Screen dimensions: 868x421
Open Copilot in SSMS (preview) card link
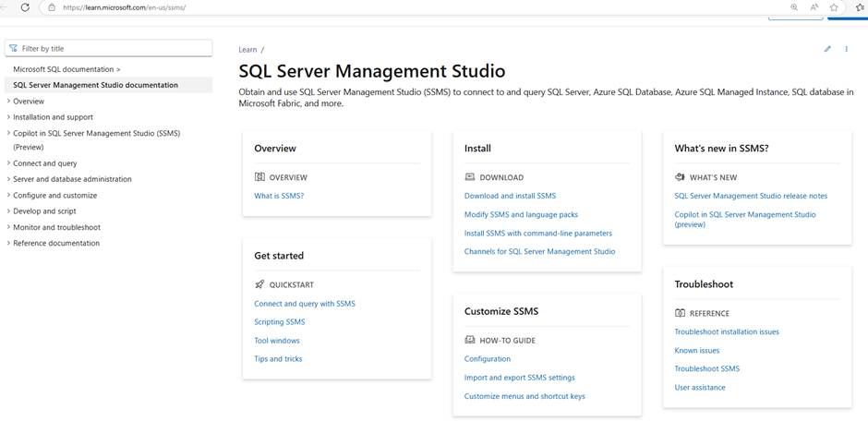click(745, 219)
